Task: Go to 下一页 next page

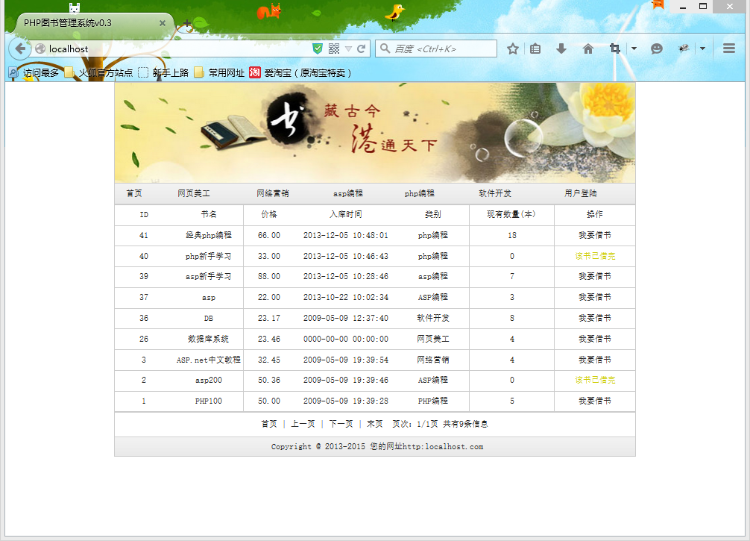Action: click(x=341, y=424)
